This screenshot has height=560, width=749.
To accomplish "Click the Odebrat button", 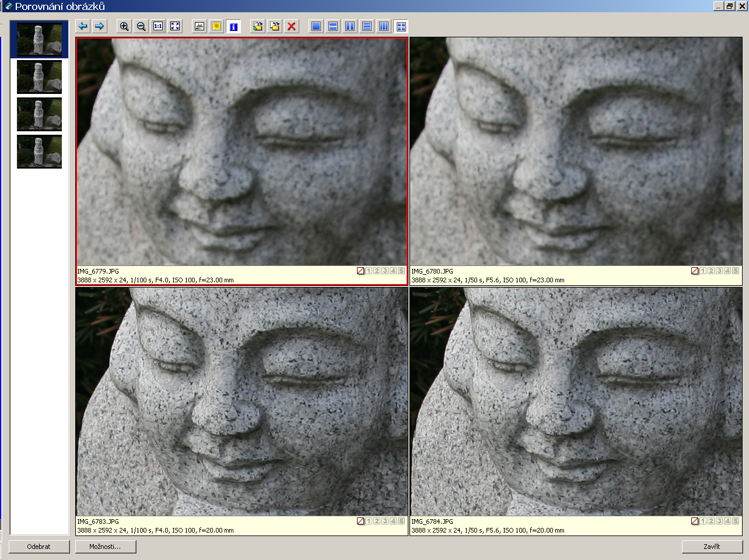I will click(39, 547).
